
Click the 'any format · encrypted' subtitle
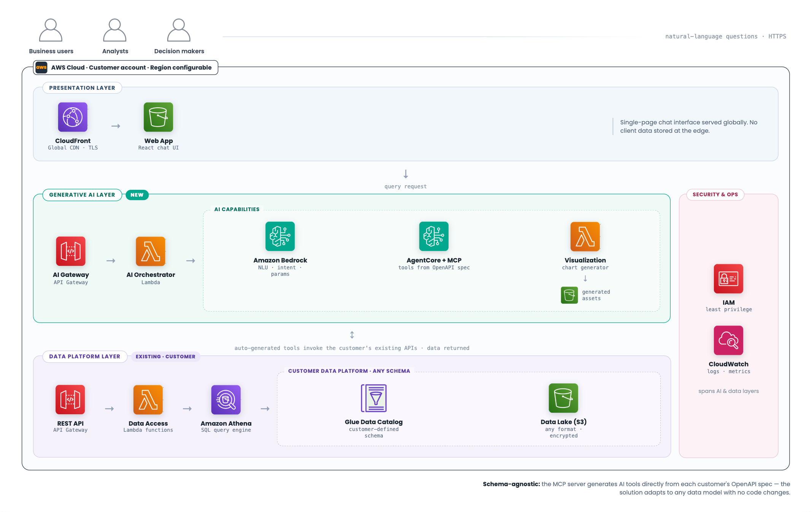564,432
